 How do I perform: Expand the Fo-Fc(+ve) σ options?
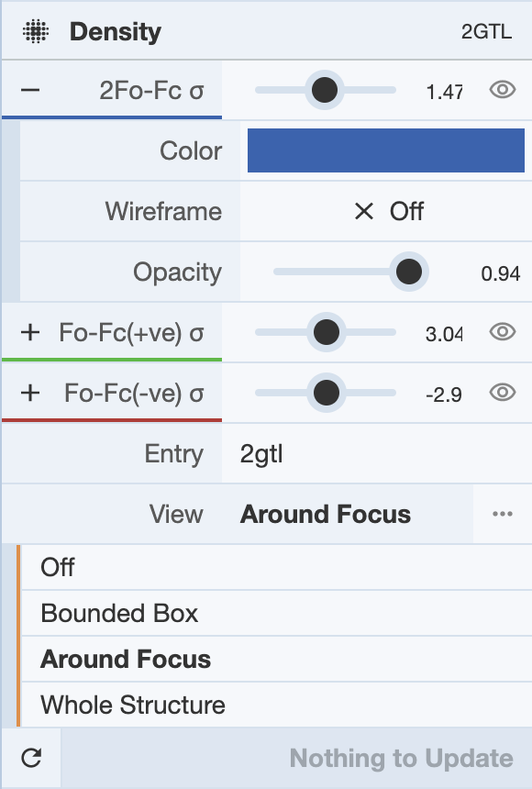30,332
